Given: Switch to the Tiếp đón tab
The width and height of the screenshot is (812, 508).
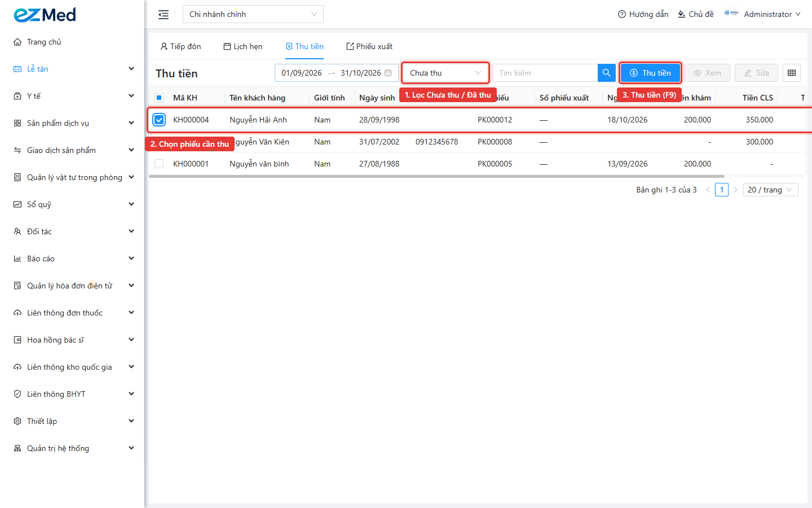Looking at the screenshot, I should click(x=180, y=46).
